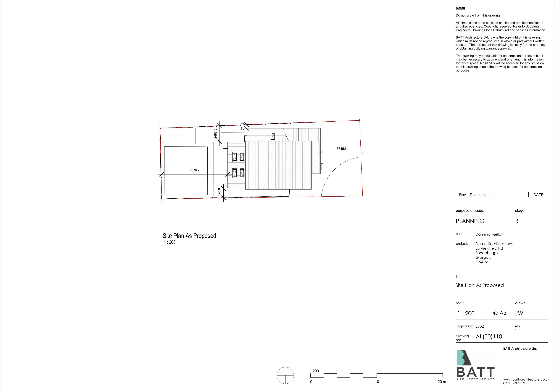Click the Bishopbriggs address line
The height and width of the screenshot is (392, 555).
tap(487, 253)
